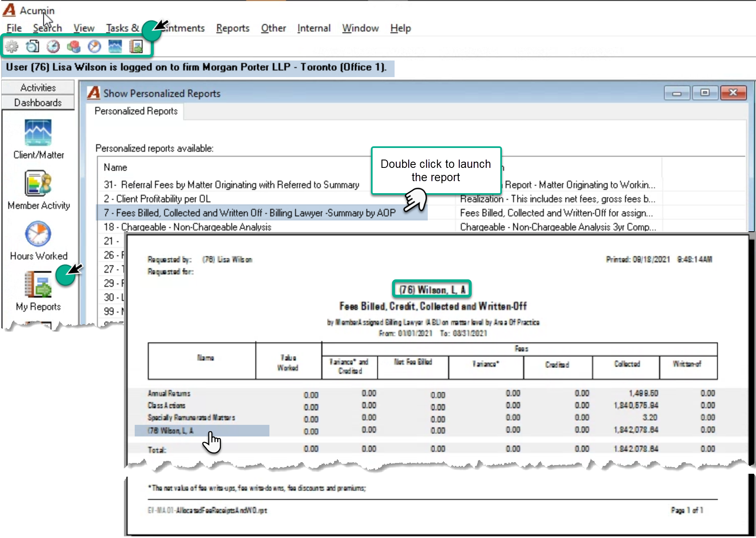The width and height of the screenshot is (756, 538).
Task: Maximize the Show Personalized Reports window
Action: click(x=705, y=93)
